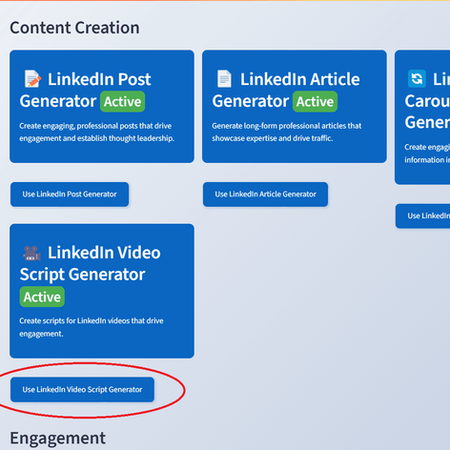The image size is (450, 450).
Task: Click description 'Create scripts for LinkedIn videos'
Action: [x=74, y=321]
